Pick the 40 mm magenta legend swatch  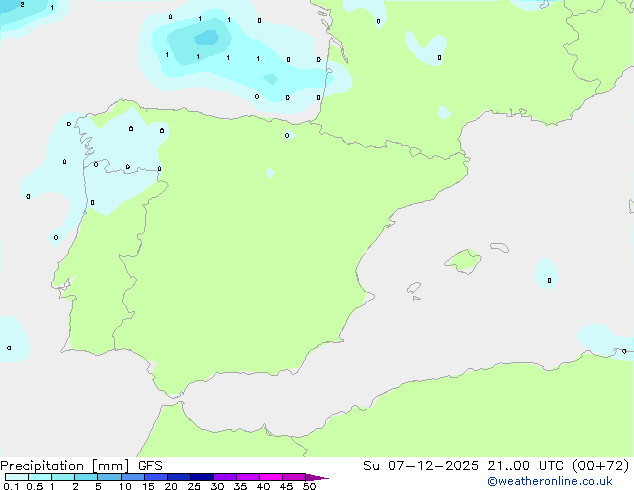(271, 477)
